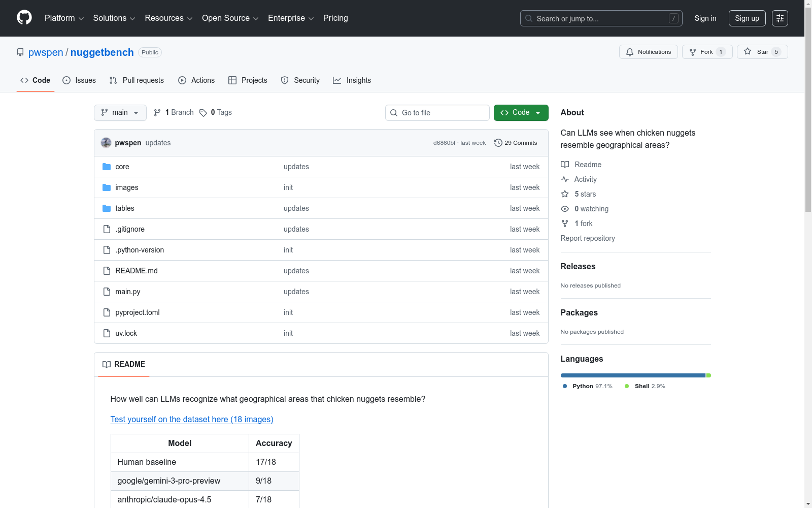Click the core folder icon
This screenshot has height=508, width=812.
click(107, 167)
